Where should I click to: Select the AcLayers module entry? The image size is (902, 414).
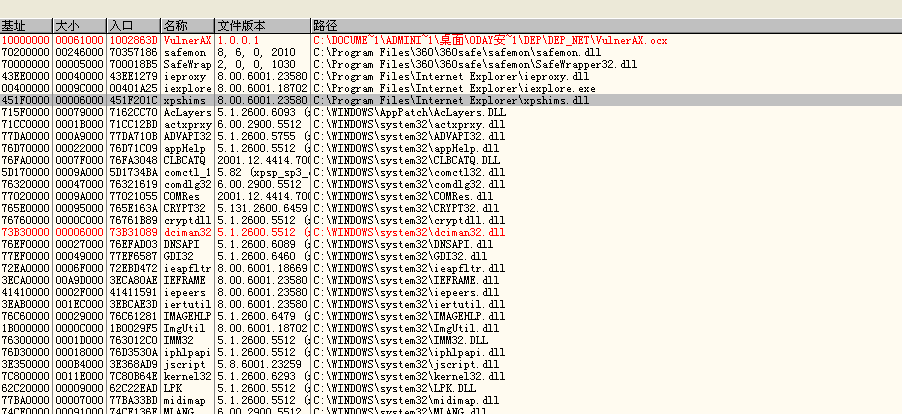(187, 112)
